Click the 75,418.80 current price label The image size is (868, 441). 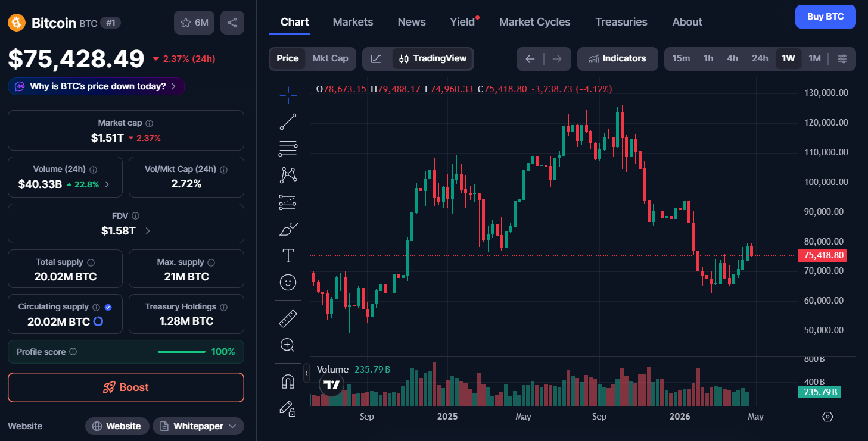pyautogui.click(x=823, y=255)
